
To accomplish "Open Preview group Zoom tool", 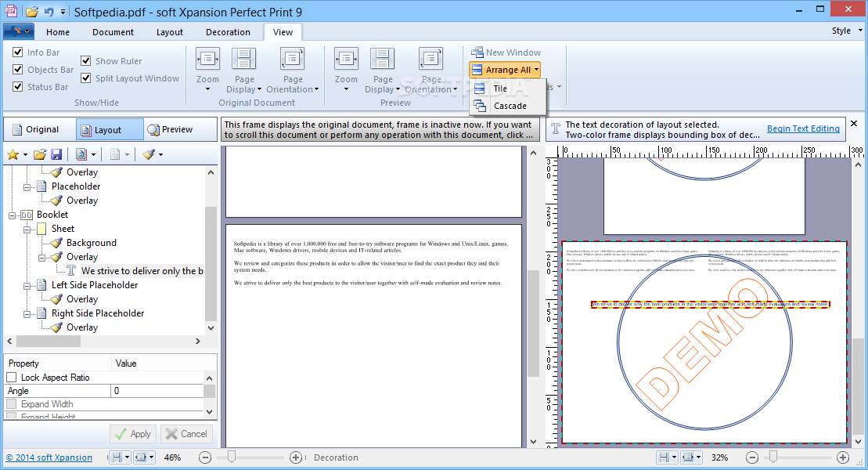I will pyautogui.click(x=346, y=70).
